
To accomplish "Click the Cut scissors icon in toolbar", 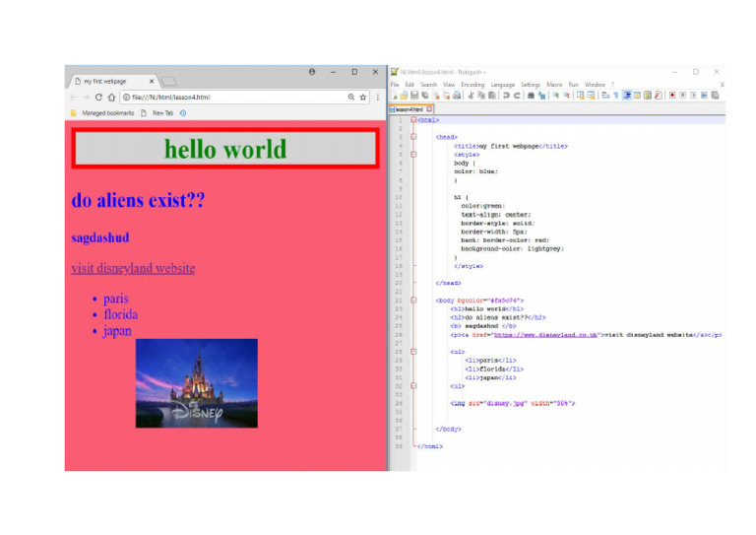I will coord(471,96).
